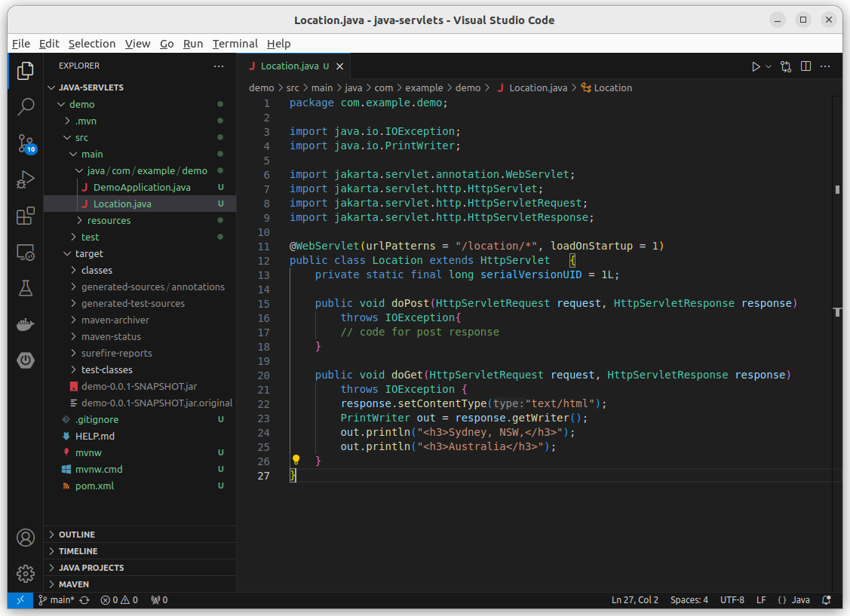The height and width of the screenshot is (616, 850).
Task: Open the Accounts icon
Action: coord(26,538)
